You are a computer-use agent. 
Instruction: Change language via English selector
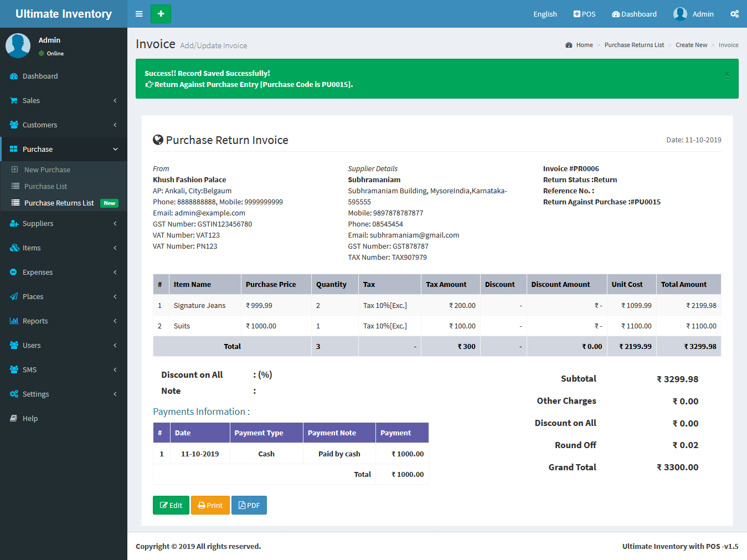[x=545, y=14]
